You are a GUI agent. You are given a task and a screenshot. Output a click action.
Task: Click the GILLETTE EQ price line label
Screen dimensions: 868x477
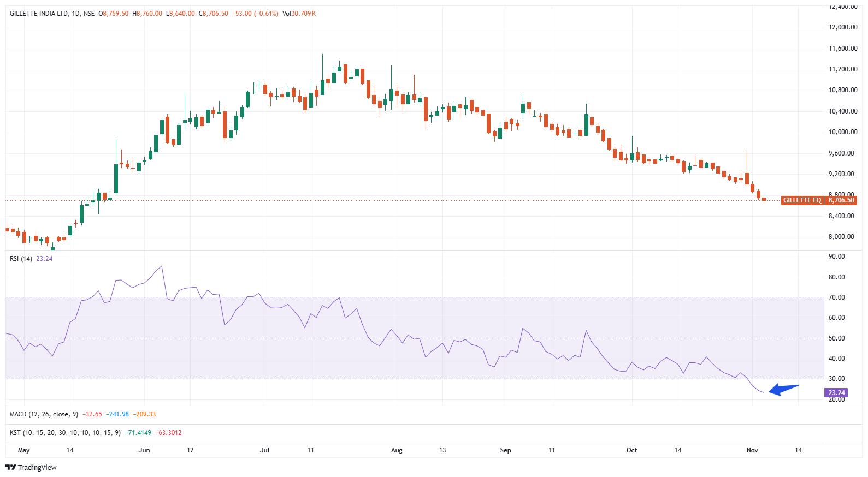tap(801, 200)
